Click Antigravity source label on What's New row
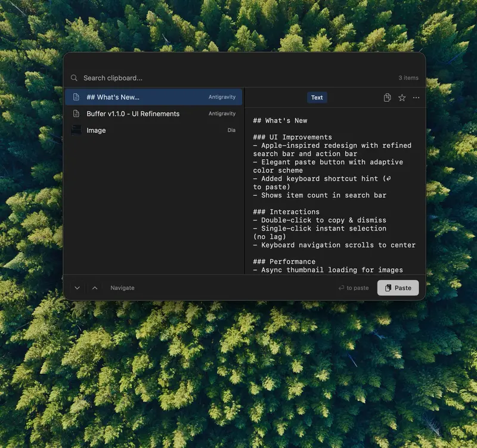This screenshot has width=477, height=448. (x=222, y=97)
